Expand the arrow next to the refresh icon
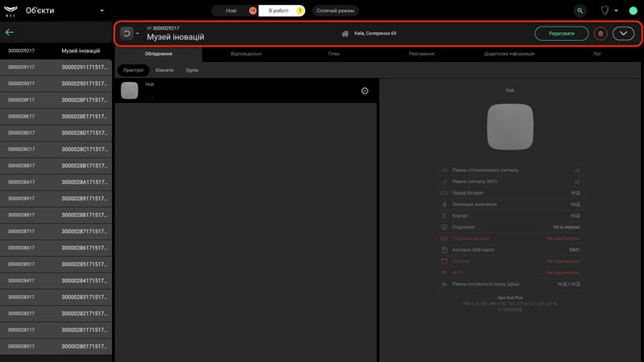Viewport: 644px width, 362px height. (x=138, y=34)
